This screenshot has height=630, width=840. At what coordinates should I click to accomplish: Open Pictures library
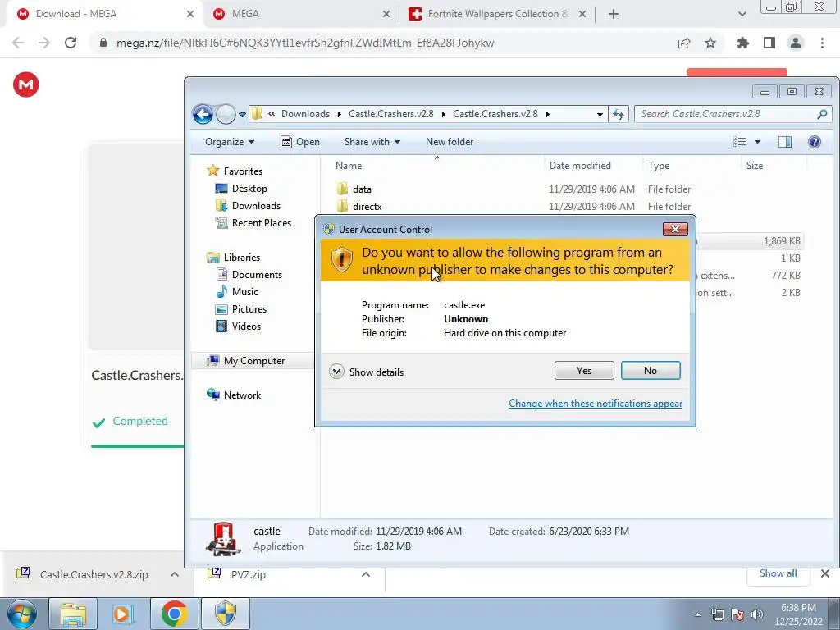tap(249, 309)
